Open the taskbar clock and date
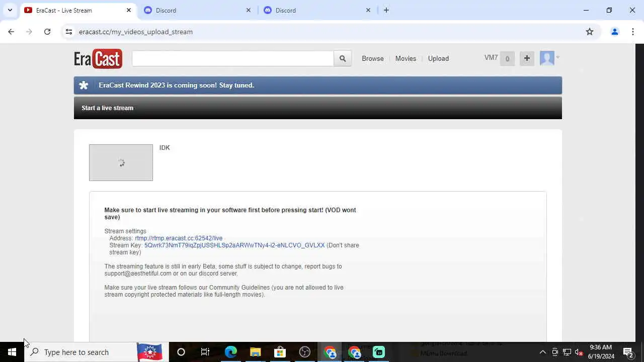 point(601,352)
